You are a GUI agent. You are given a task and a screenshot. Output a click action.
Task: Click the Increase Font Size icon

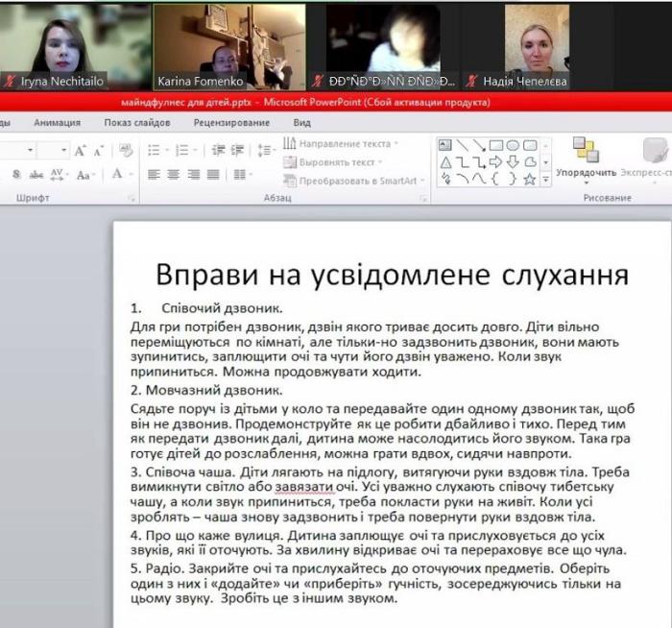click(81, 151)
